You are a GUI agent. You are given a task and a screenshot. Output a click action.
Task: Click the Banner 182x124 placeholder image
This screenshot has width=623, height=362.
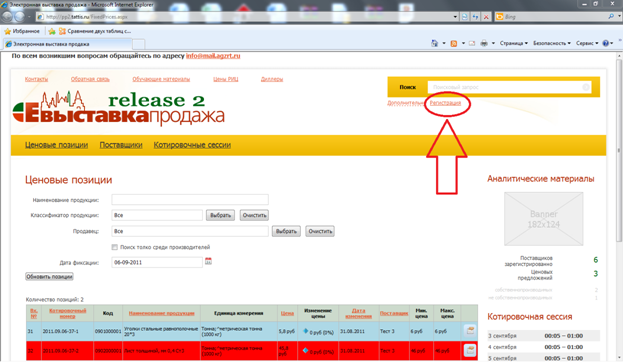pyautogui.click(x=544, y=219)
